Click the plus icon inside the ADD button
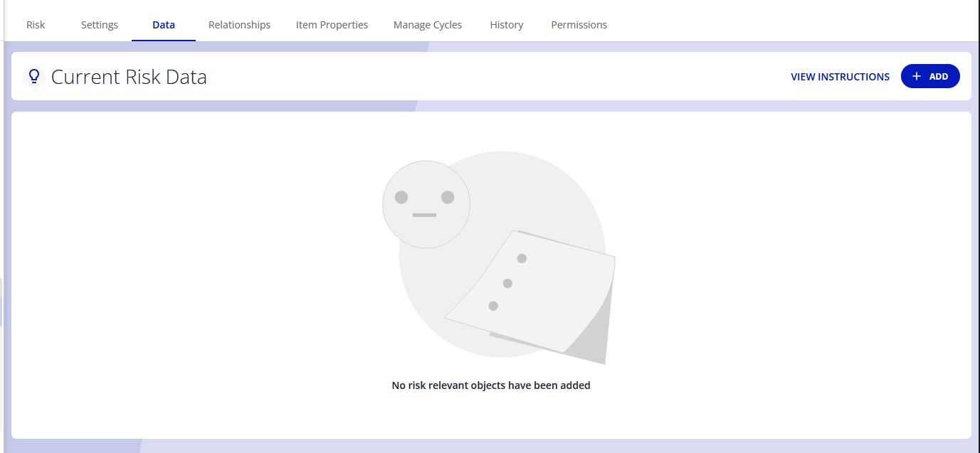The width and height of the screenshot is (980, 453). (916, 76)
